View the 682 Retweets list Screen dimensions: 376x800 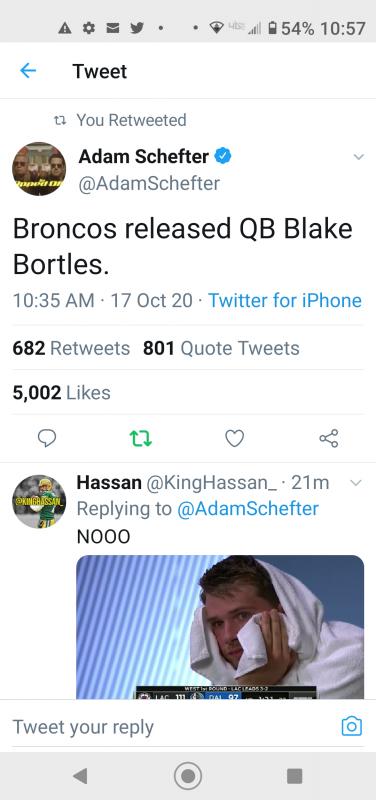point(71,348)
